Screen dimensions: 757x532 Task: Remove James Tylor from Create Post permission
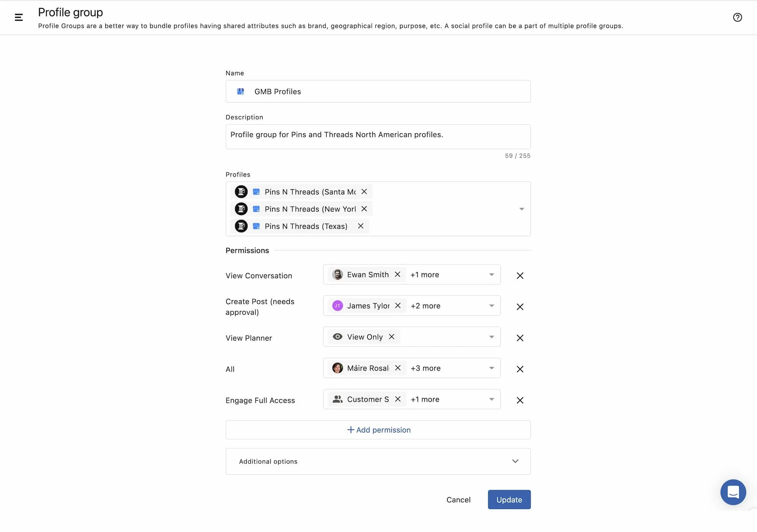click(x=398, y=305)
